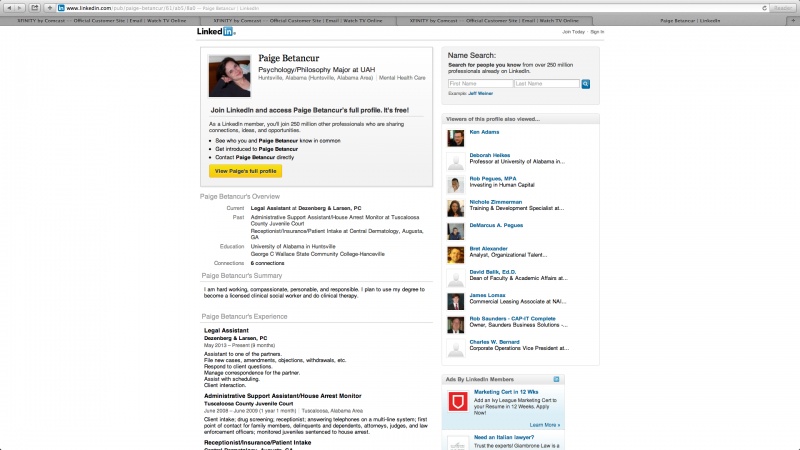Viewport: 800px width, 450px height.
Task: Open the Join Today link
Action: point(573,32)
